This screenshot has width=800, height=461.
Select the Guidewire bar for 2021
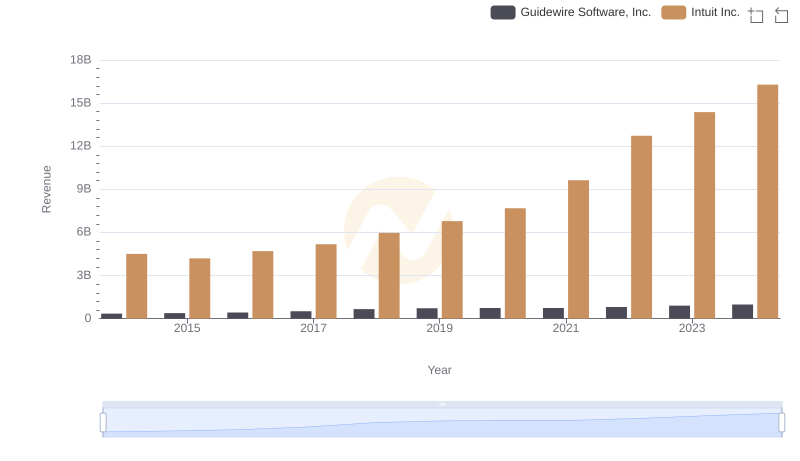tap(553, 313)
